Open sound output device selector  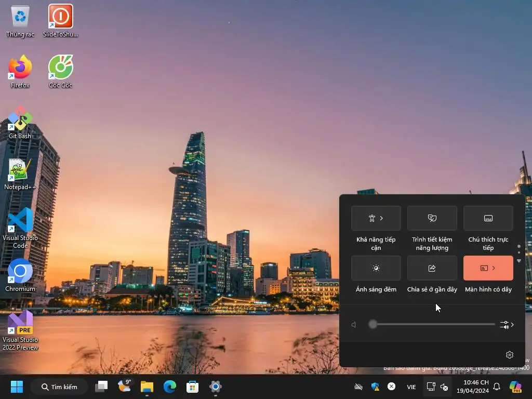(507, 325)
